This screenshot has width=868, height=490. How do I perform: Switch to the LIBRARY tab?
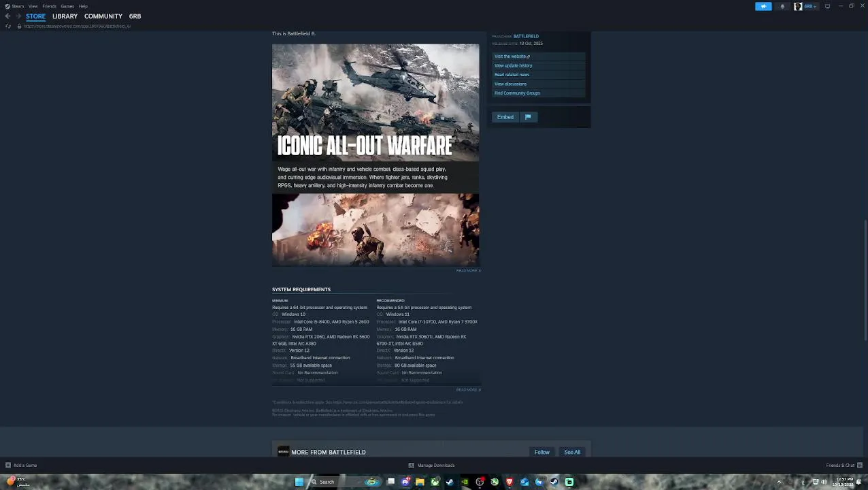pyautogui.click(x=65, y=16)
